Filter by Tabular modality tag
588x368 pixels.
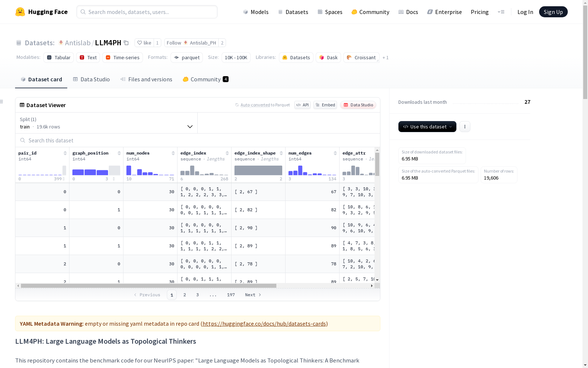coord(59,57)
